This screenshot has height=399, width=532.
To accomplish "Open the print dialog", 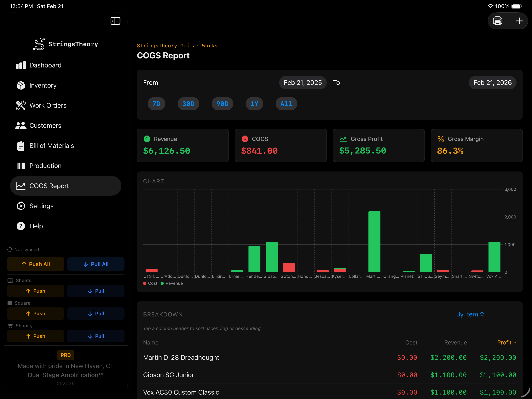I will [x=498, y=21].
